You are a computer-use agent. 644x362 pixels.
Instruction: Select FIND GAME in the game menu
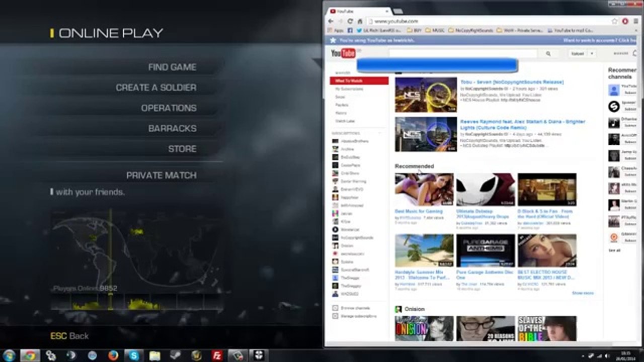(172, 67)
